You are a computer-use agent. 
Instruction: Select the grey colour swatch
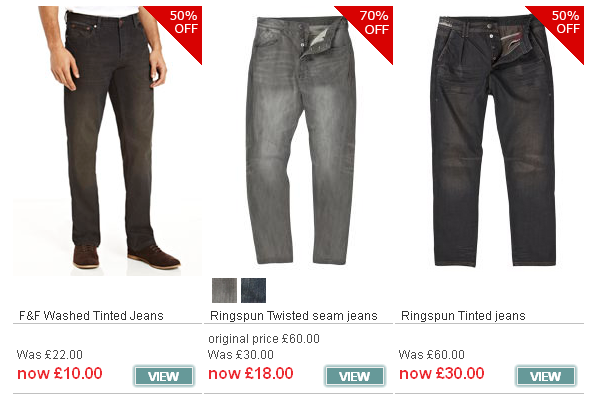(x=224, y=290)
